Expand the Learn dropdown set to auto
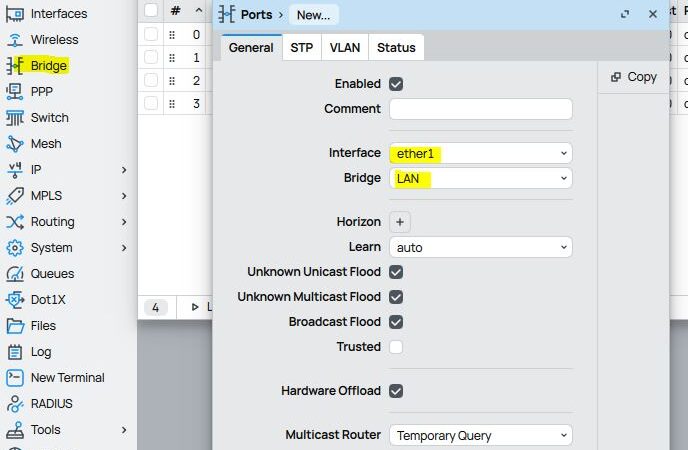 tap(480, 247)
